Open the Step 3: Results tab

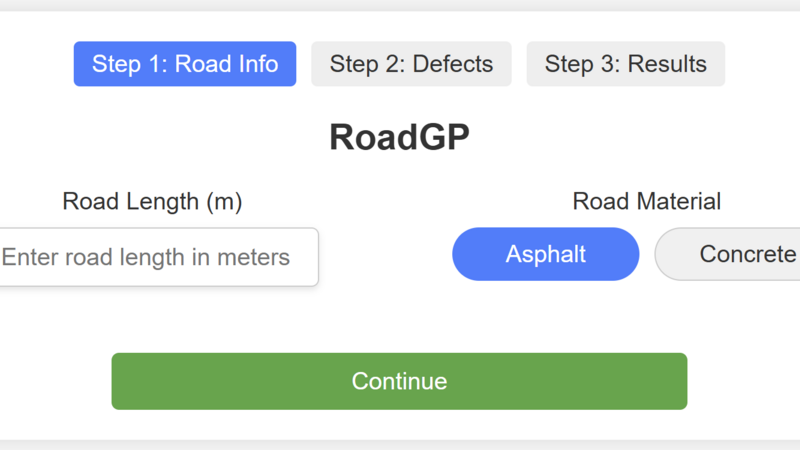point(625,64)
